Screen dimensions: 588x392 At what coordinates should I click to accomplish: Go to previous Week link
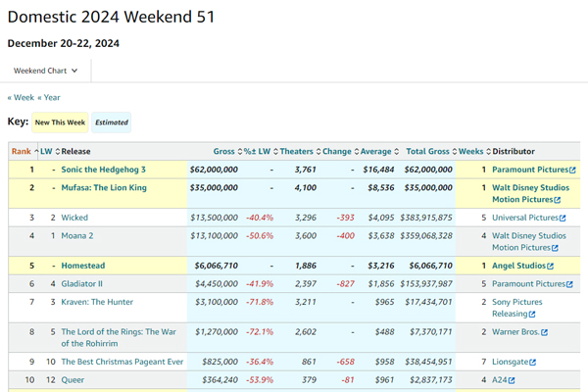point(21,98)
